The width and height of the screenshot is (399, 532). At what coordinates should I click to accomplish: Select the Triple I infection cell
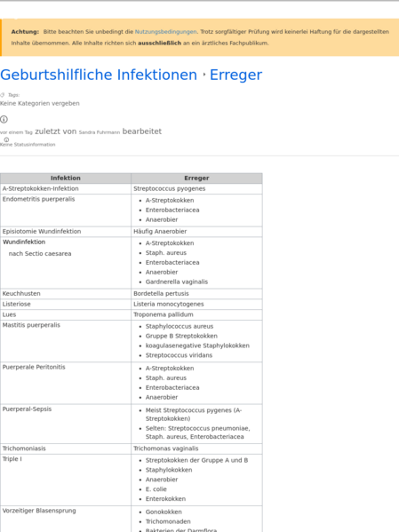click(x=66, y=480)
